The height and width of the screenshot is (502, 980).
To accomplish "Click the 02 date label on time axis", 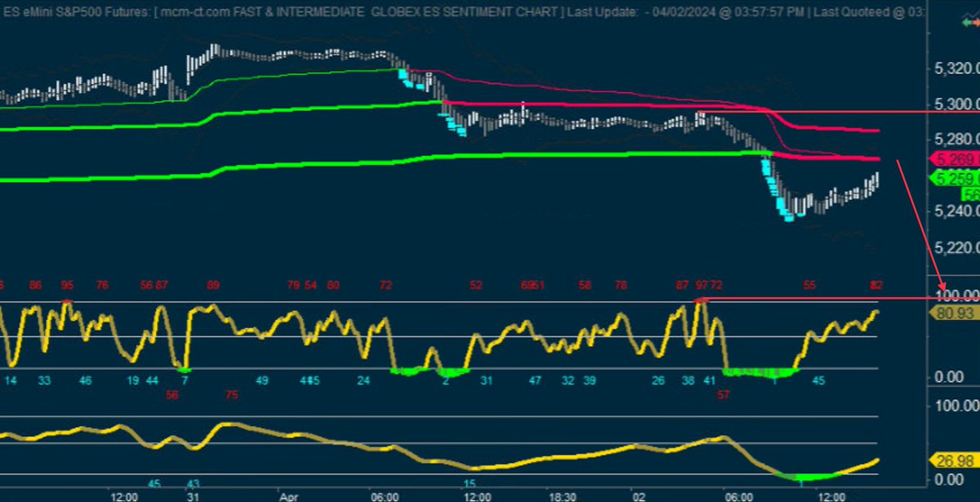I will [x=639, y=495].
